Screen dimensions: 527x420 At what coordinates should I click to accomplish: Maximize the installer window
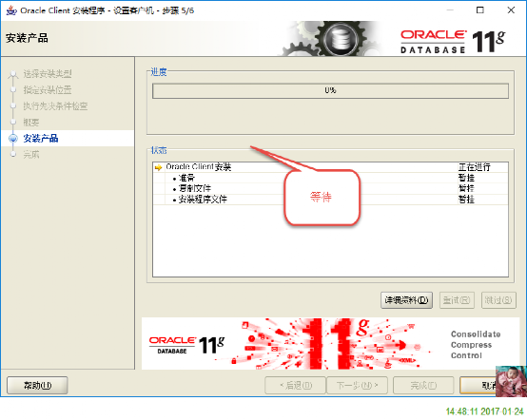pos(480,10)
